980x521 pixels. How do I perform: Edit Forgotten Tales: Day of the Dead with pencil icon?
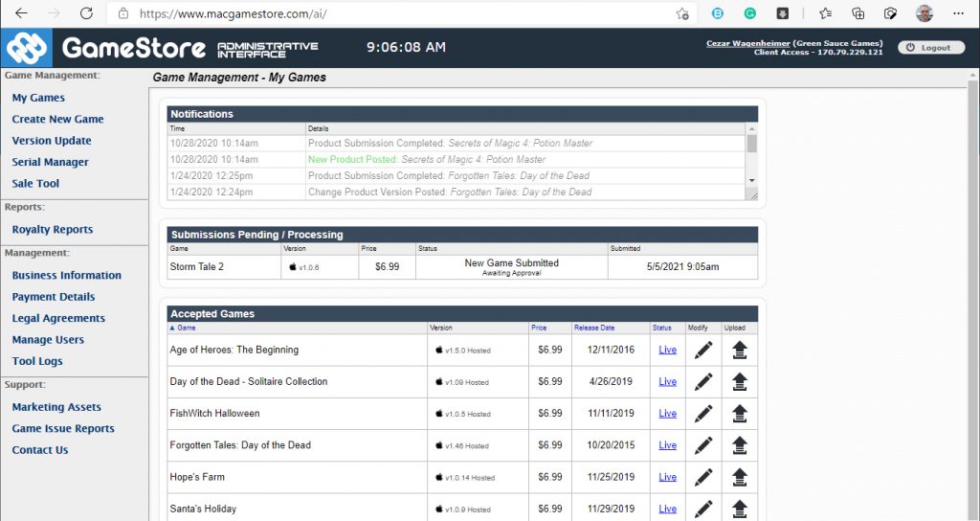click(x=703, y=445)
